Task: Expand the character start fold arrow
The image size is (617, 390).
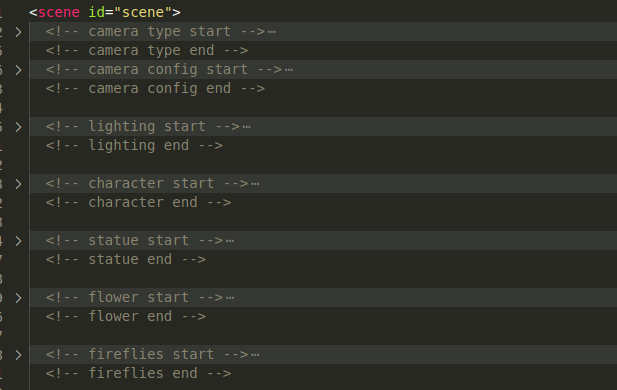Action: point(18,184)
